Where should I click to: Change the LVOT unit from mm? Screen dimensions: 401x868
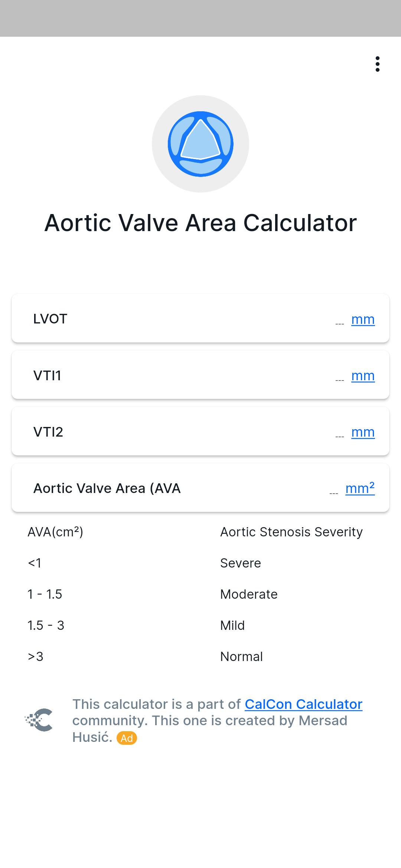point(363,319)
